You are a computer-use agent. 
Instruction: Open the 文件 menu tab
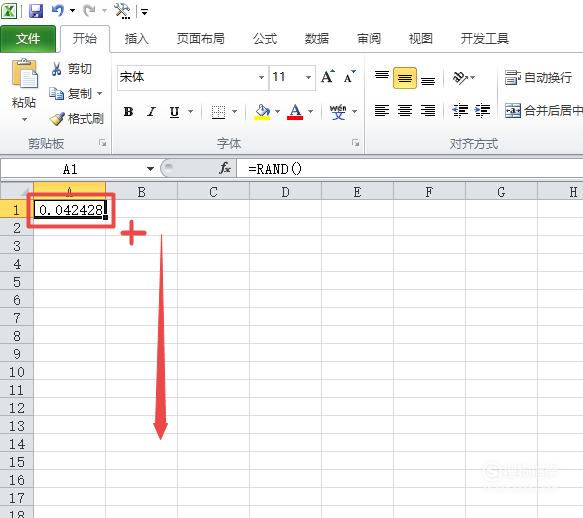pos(28,39)
